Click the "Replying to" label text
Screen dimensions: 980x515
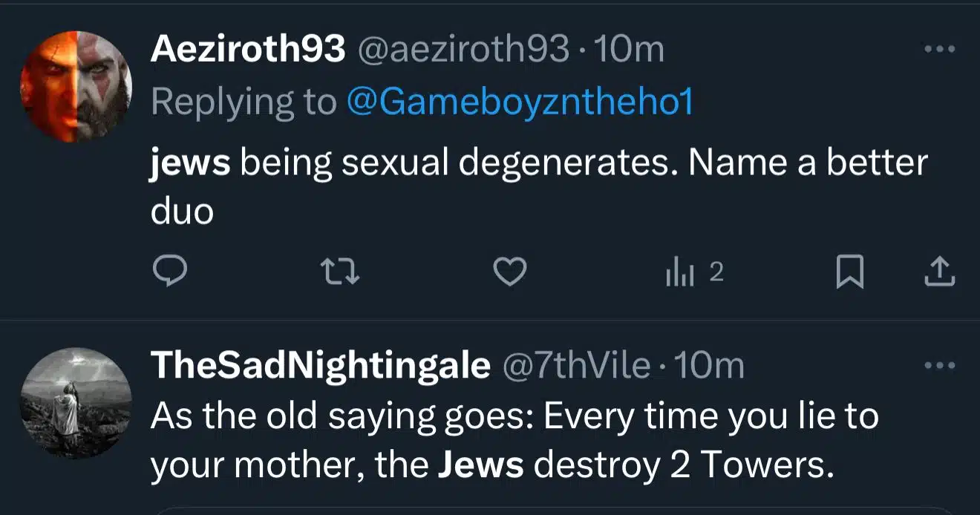click(244, 102)
